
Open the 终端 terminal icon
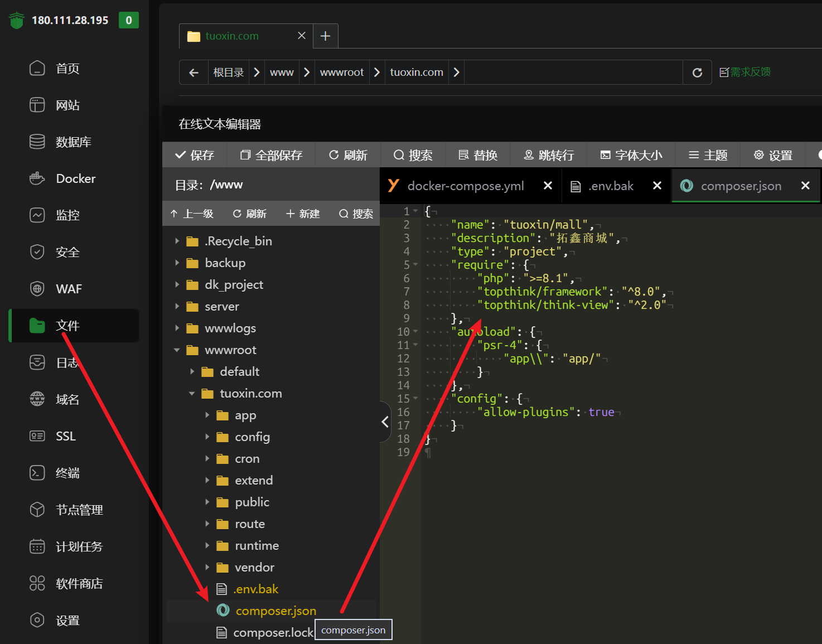click(x=37, y=473)
